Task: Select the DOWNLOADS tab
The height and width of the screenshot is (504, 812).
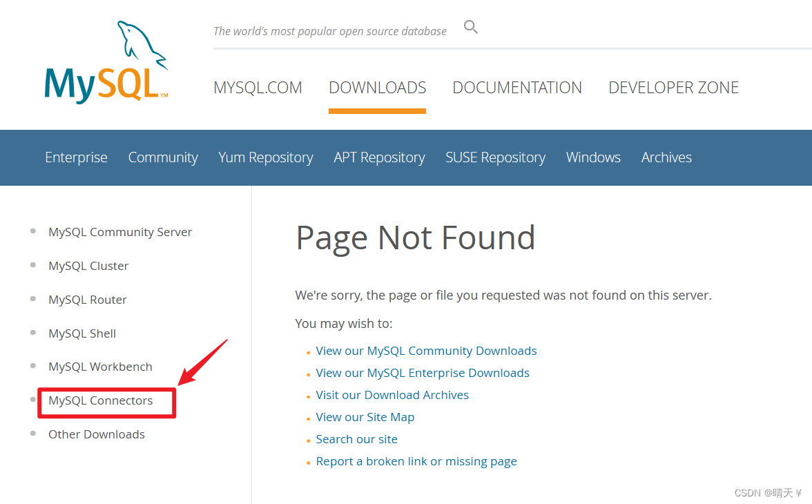Action: 378,88
